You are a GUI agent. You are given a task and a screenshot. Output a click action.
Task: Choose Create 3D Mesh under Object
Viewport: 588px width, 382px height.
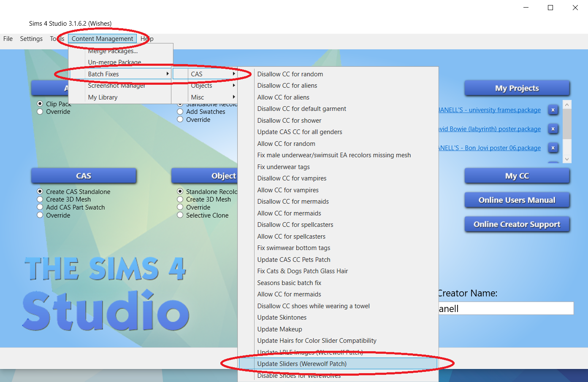click(180, 199)
